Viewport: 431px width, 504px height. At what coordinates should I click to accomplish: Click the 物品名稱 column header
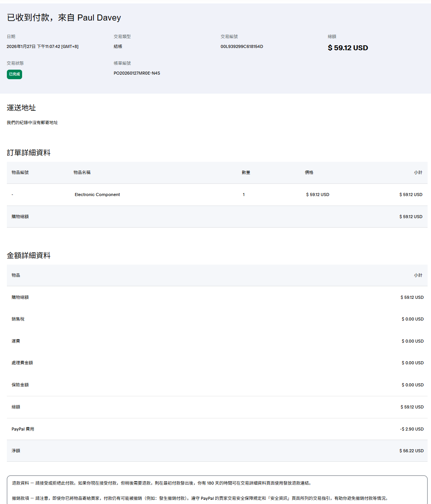[x=82, y=172]
